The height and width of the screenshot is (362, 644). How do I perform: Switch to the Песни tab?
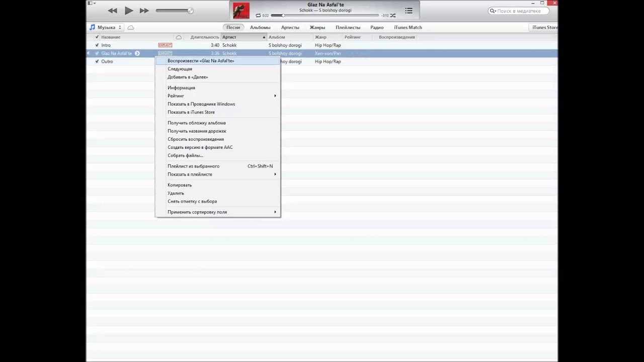pyautogui.click(x=233, y=27)
